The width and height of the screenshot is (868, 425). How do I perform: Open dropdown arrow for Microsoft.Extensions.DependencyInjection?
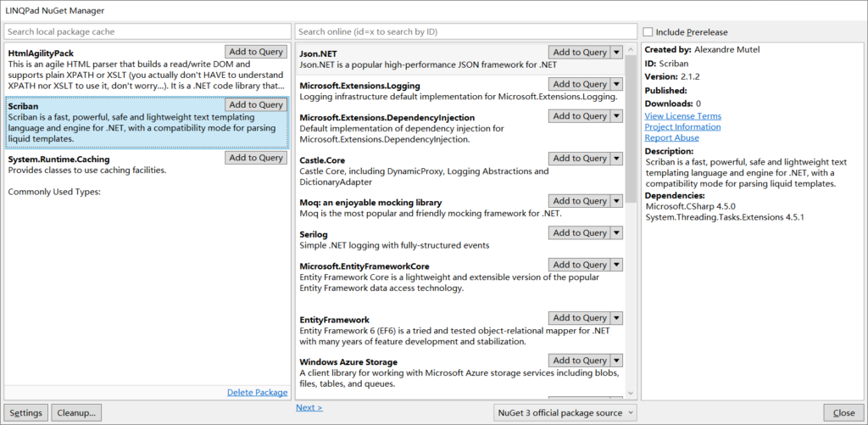point(617,116)
